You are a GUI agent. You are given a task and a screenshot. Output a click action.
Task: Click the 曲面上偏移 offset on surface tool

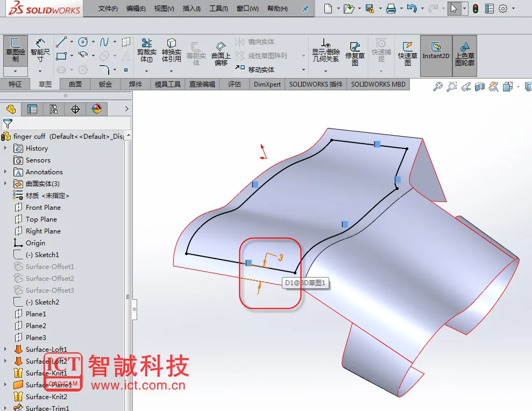(221, 54)
